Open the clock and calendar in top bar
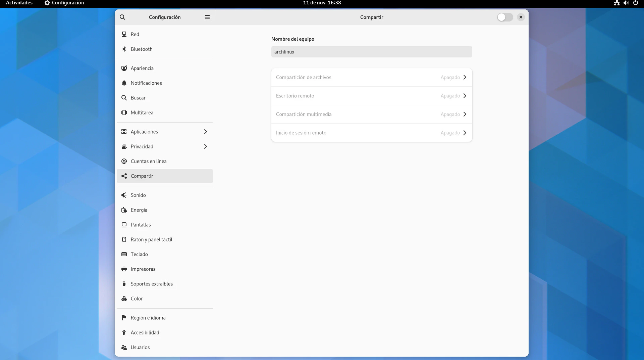This screenshot has height=360, width=644. (x=322, y=3)
